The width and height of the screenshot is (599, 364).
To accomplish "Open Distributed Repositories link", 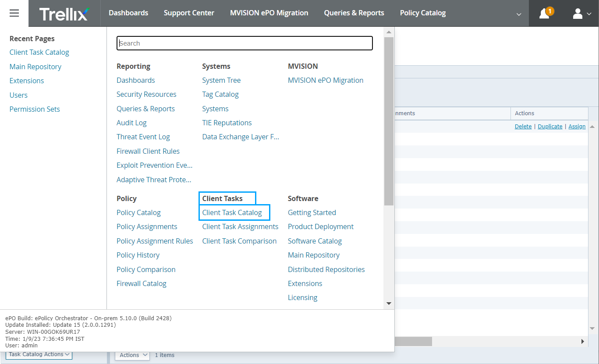I will click(326, 269).
